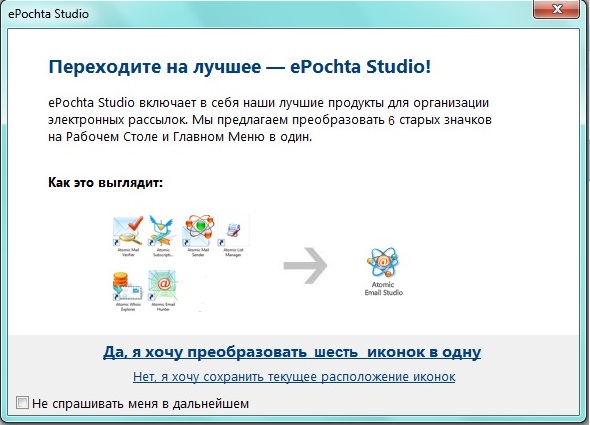Screen dimensions: 590x425
Task: Click the line 'на Рабочем Столе и Главном Меню'
Action: click(x=180, y=136)
